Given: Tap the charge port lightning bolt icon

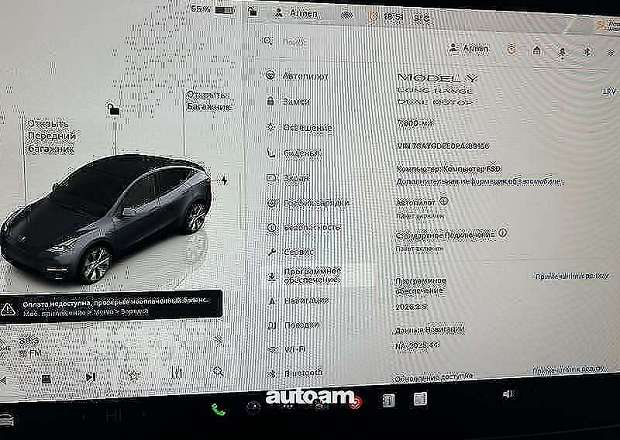Looking at the screenshot, I should (224, 181).
